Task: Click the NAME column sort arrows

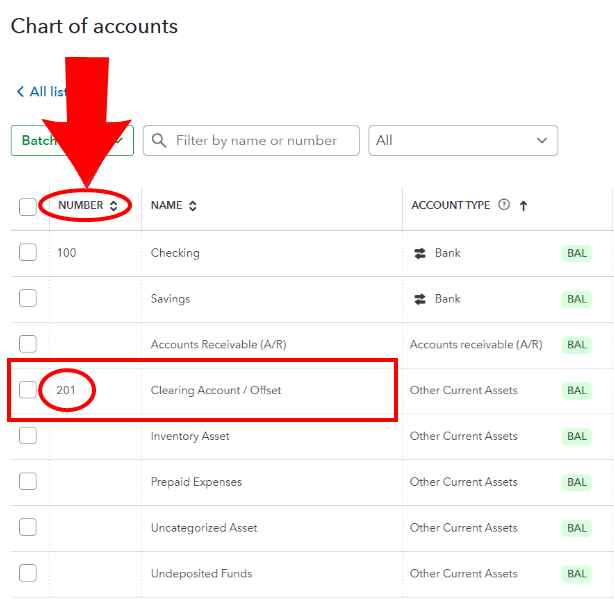Action: point(193,206)
